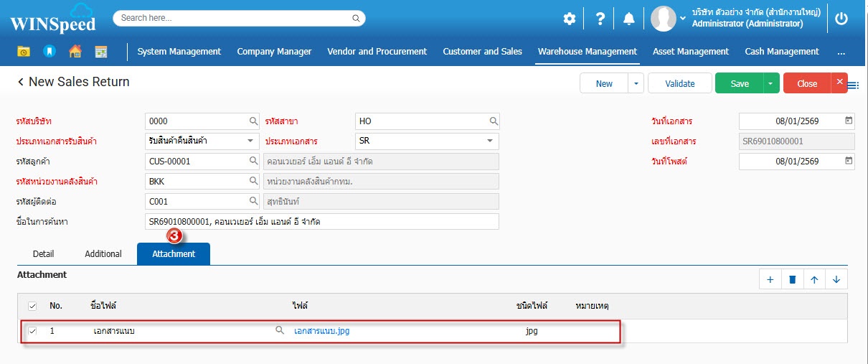Search customer code CUS-00001 lookup icon
This screenshot has width=868, height=364.
tap(253, 162)
